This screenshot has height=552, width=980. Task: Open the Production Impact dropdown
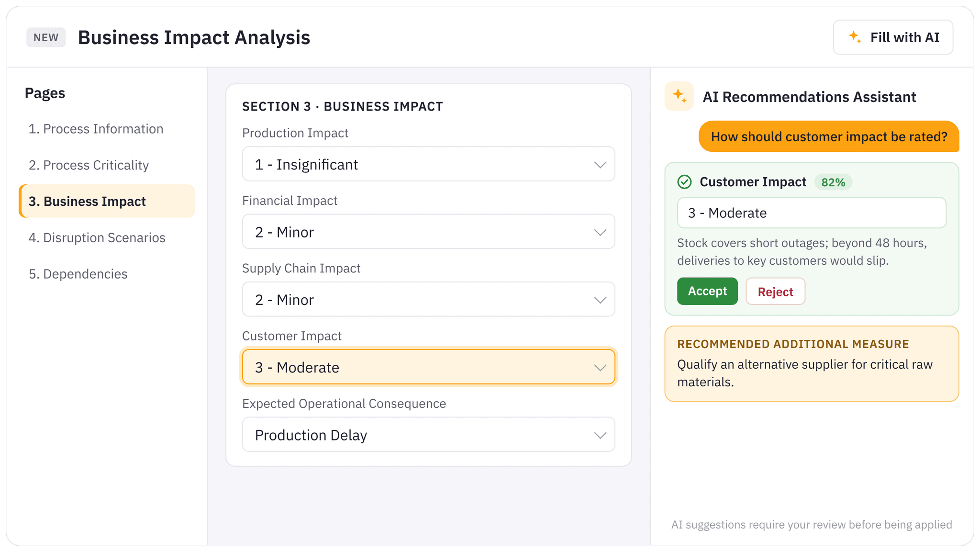428,164
